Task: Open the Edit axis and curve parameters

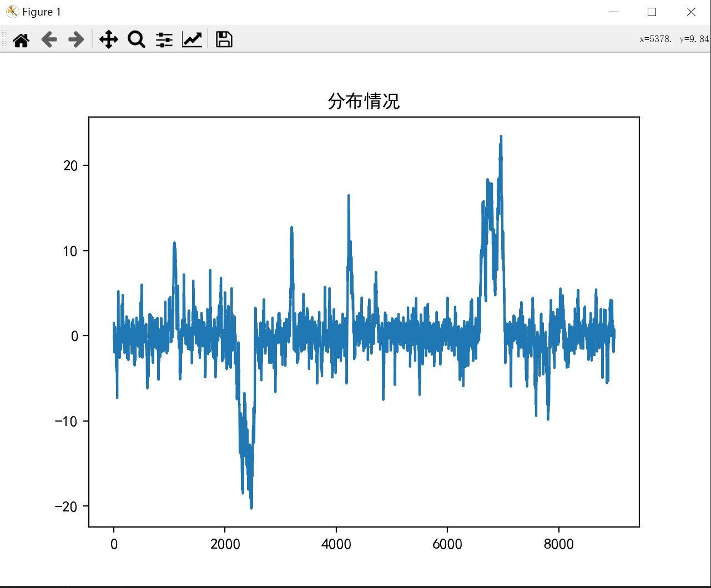Action: 192,39
